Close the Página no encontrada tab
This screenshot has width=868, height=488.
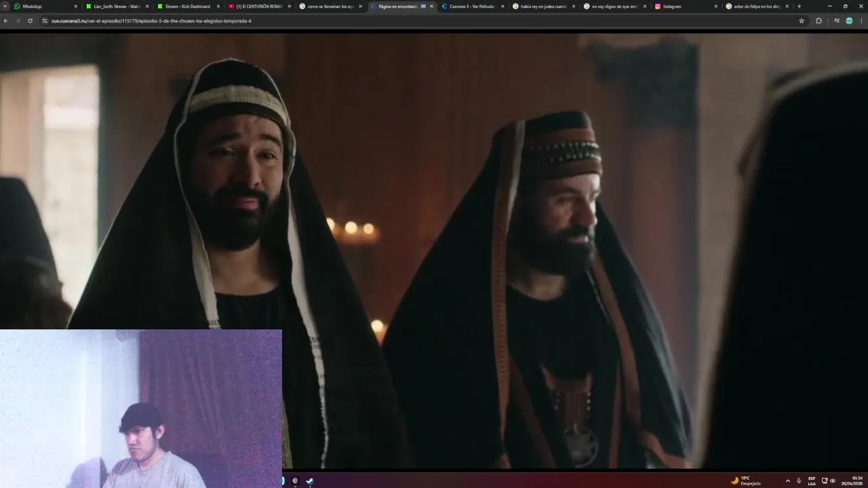[431, 6]
